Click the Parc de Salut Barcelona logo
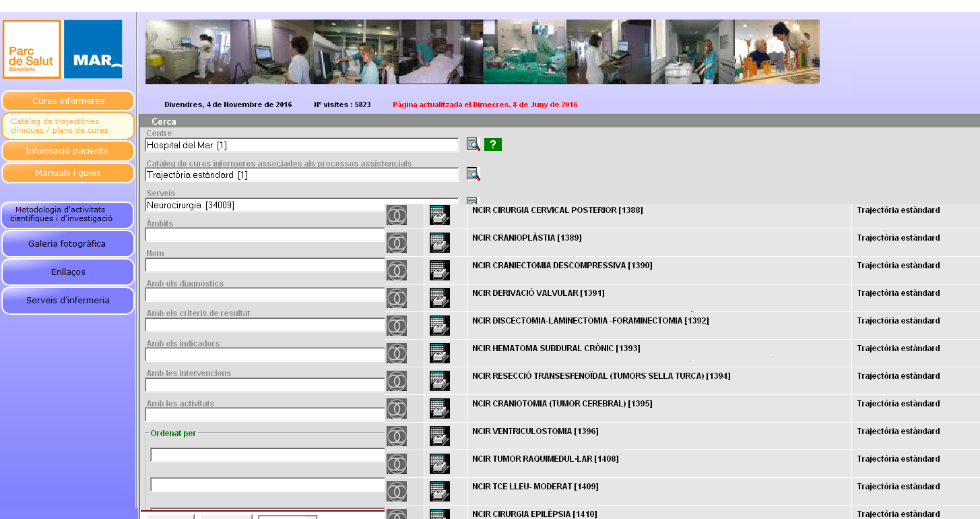Screen dimensions: 980x519 click(x=32, y=49)
